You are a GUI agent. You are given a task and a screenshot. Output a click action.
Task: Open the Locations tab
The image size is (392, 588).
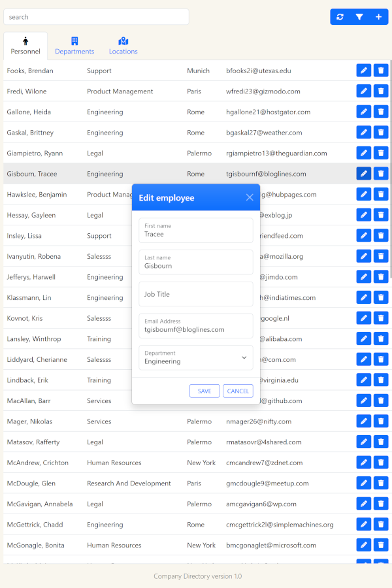click(123, 46)
